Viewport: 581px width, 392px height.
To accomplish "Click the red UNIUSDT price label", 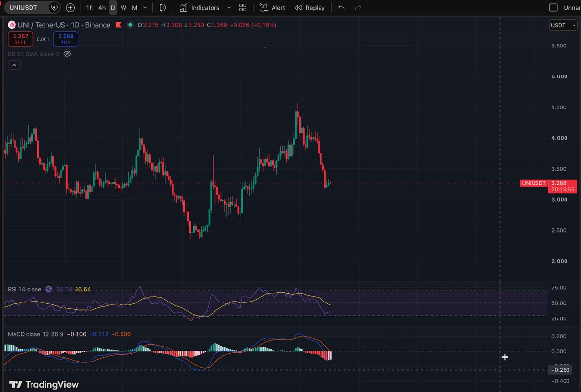I will [534, 183].
